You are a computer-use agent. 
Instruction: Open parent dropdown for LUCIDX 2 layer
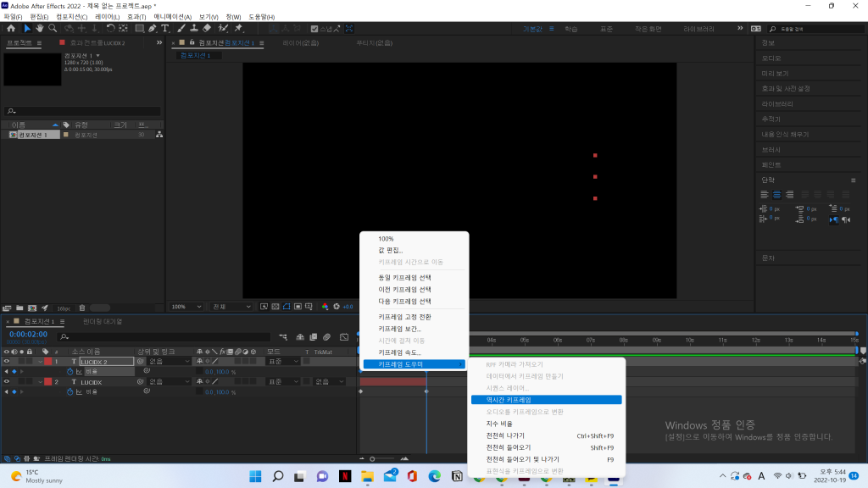(x=170, y=361)
